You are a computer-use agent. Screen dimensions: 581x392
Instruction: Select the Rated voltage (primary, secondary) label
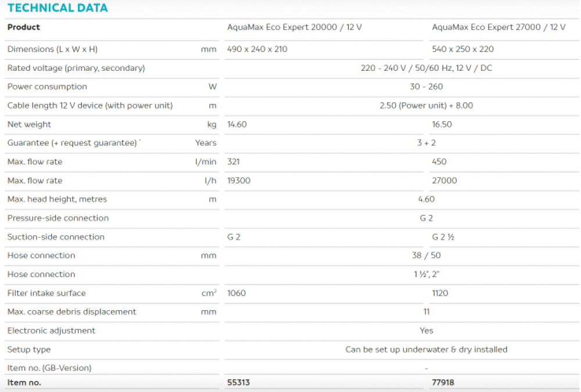tap(76, 68)
